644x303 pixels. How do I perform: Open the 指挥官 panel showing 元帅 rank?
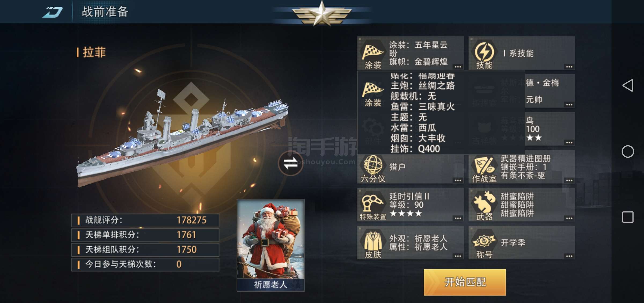click(x=550, y=91)
